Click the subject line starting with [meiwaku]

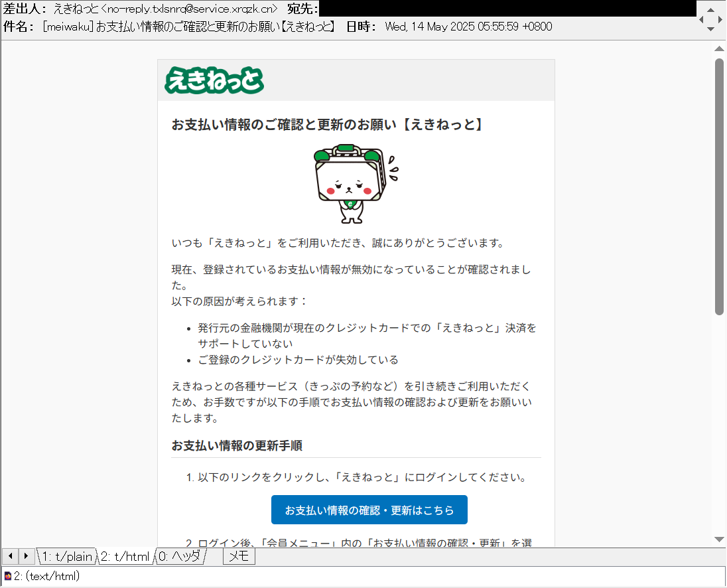tap(188, 27)
